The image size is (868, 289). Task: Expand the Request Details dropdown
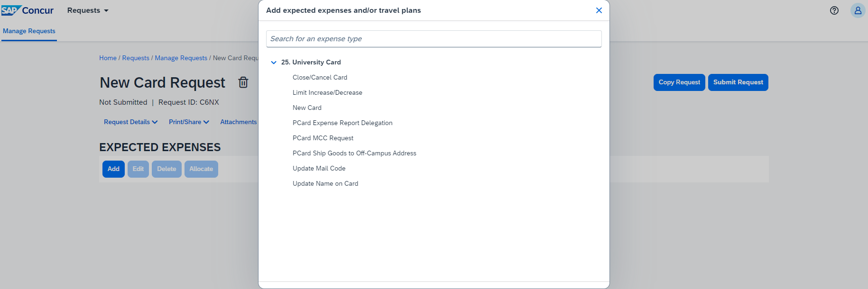(130, 122)
